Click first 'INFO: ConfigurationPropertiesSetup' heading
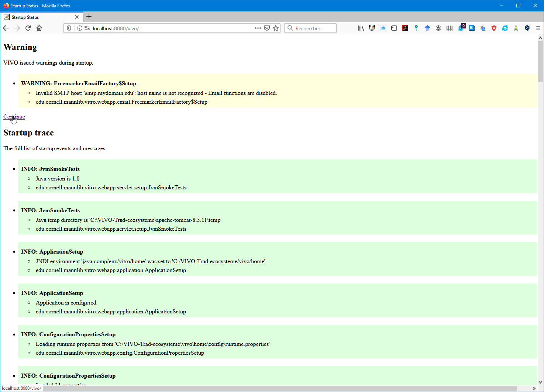544x392 pixels. pos(68,334)
